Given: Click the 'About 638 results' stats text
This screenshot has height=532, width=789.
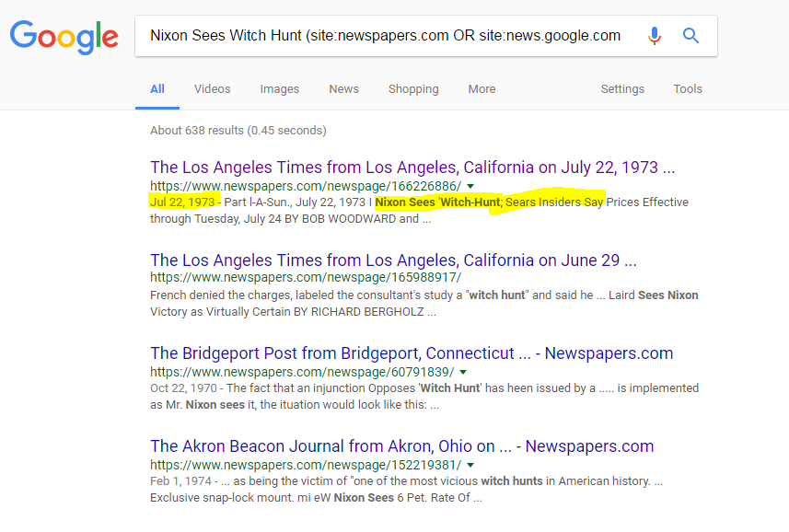Looking at the screenshot, I should tap(238, 130).
